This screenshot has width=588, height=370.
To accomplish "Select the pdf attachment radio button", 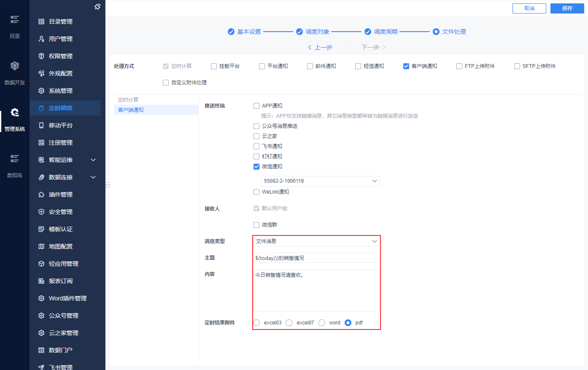I will [x=348, y=323].
